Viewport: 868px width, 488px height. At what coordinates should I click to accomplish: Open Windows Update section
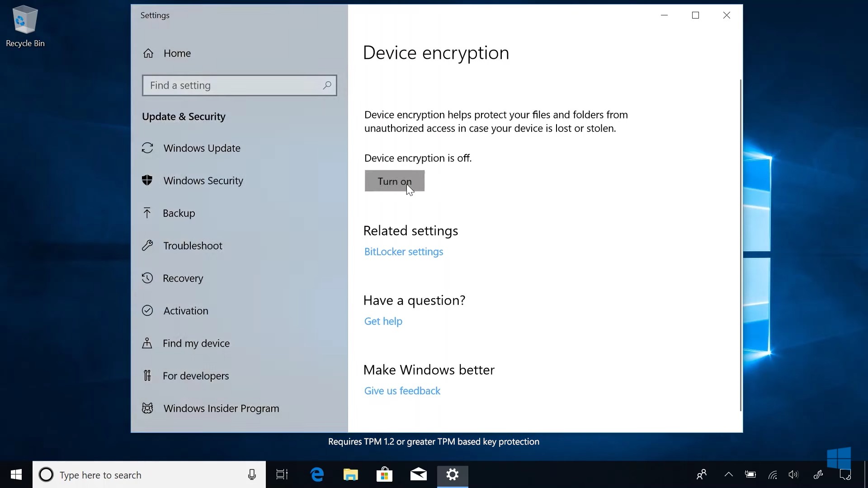point(202,148)
